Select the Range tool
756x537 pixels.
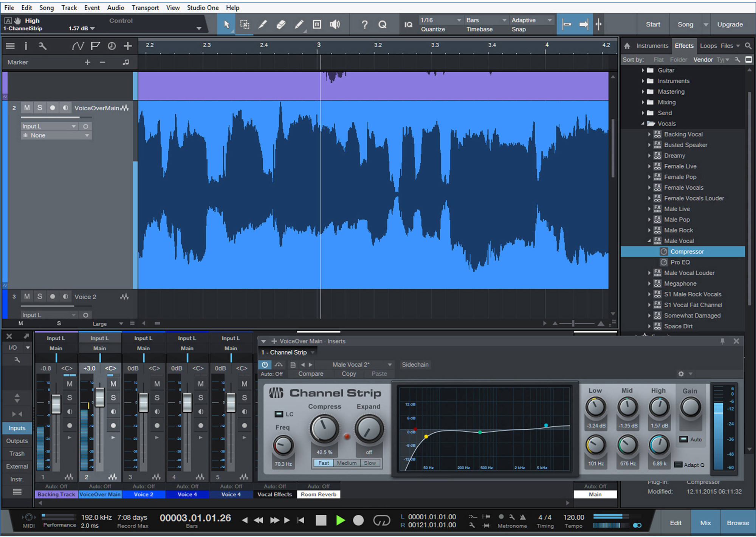(245, 25)
